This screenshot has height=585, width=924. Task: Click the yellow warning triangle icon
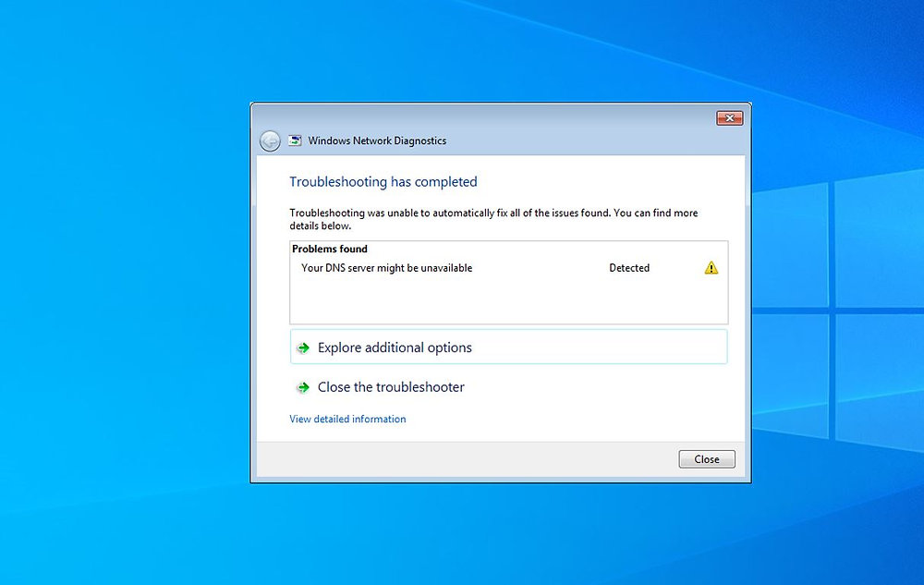(710, 267)
